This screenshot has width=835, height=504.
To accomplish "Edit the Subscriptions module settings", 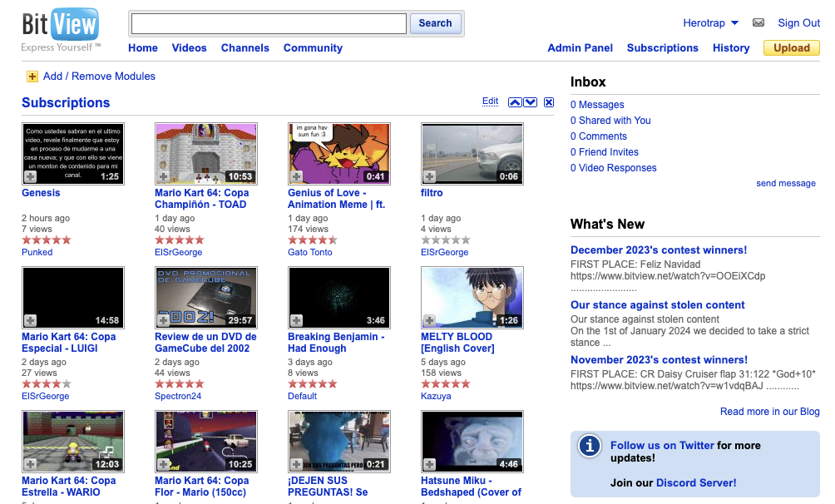I will click(490, 101).
